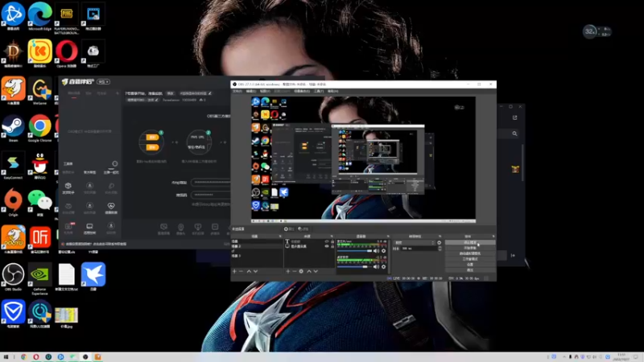The width and height of the screenshot is (644, 362).
Task: Select the first scene in the Scenes list
Action: [x=257, y=241]
